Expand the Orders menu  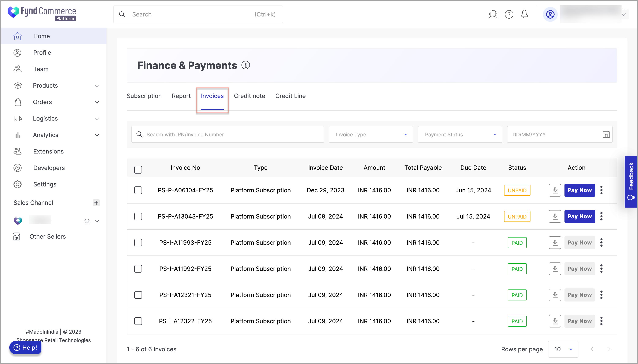[97, 102]
